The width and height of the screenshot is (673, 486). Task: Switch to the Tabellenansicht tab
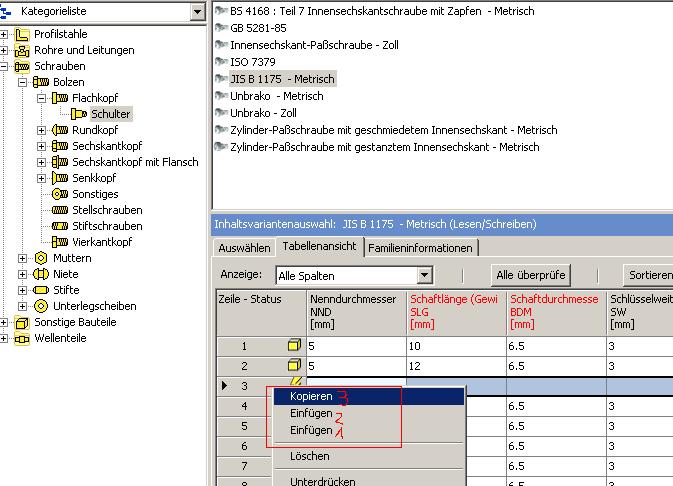point(319,246)
